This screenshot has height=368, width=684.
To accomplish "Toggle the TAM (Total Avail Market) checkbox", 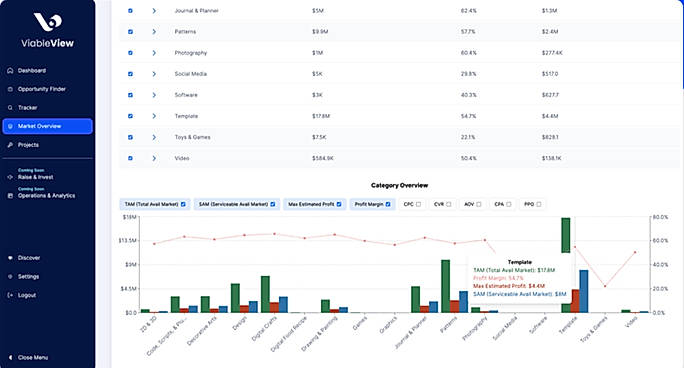I will click(x=183, y=204).
